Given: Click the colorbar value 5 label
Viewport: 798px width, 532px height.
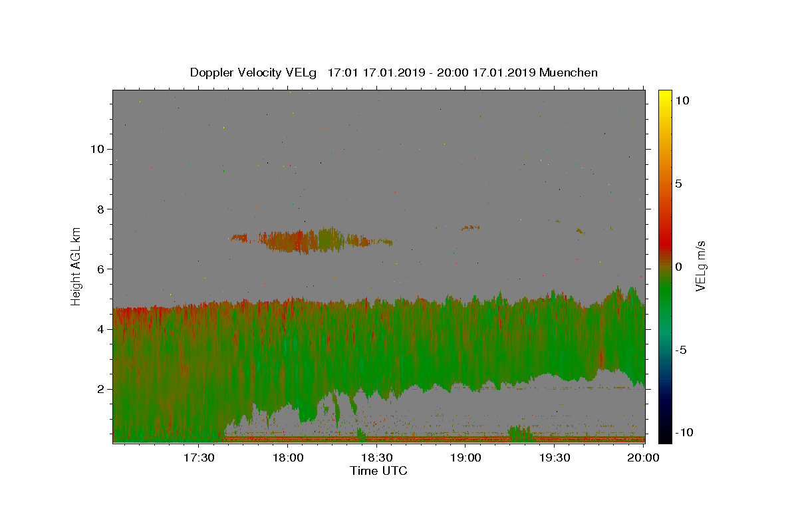Looking at the screenshot, I should tap(678, 184).
